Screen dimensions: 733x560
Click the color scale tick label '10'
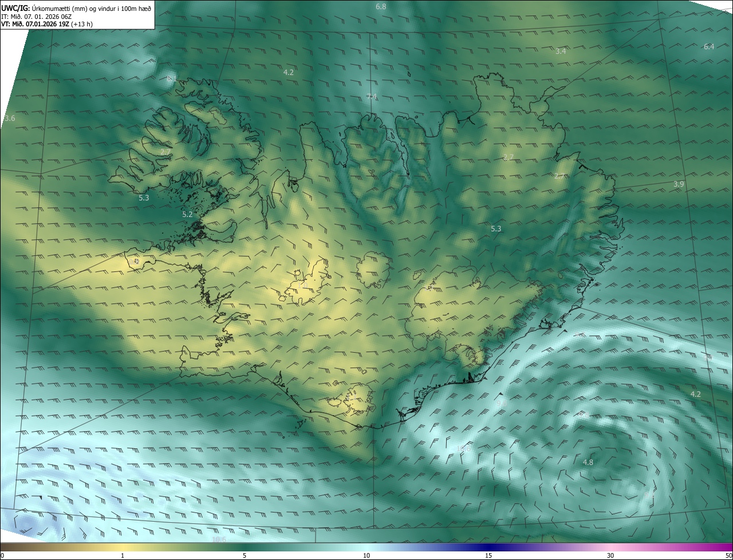point(366,555)
